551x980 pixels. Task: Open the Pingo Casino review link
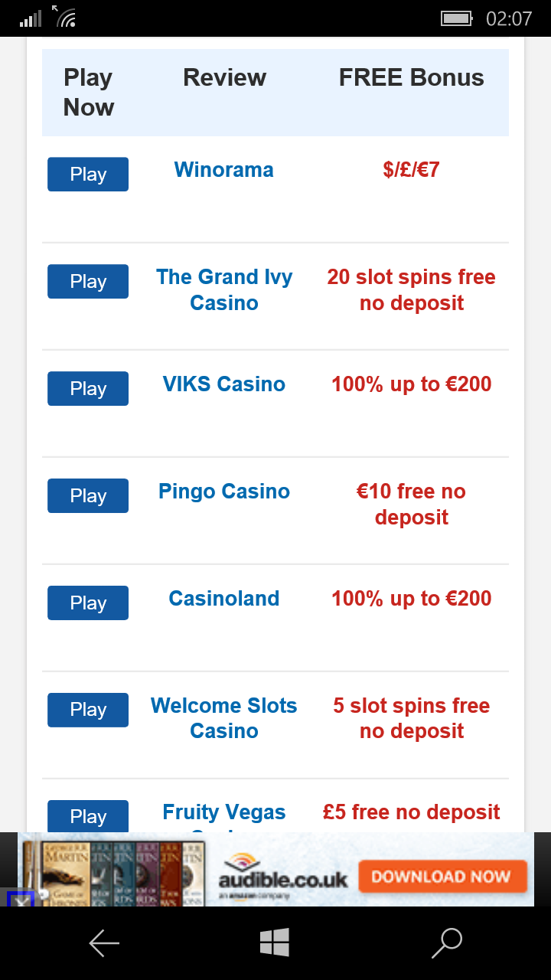[x=223, y=492]
